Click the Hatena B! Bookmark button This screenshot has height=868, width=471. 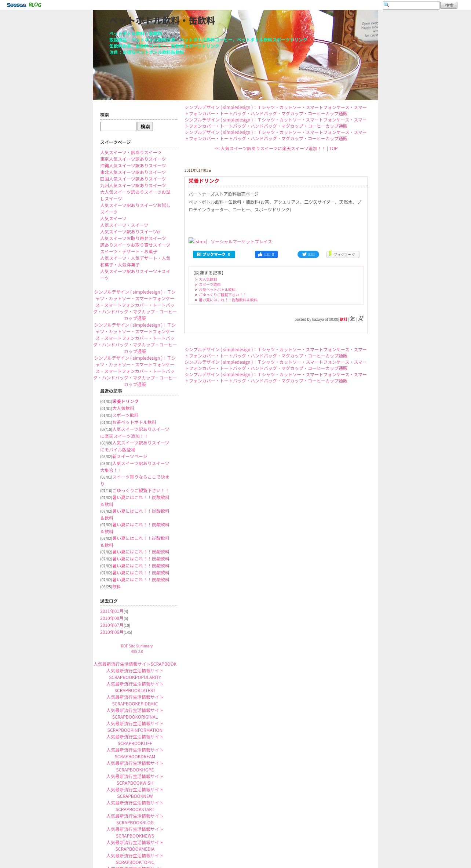click(214, 254)
